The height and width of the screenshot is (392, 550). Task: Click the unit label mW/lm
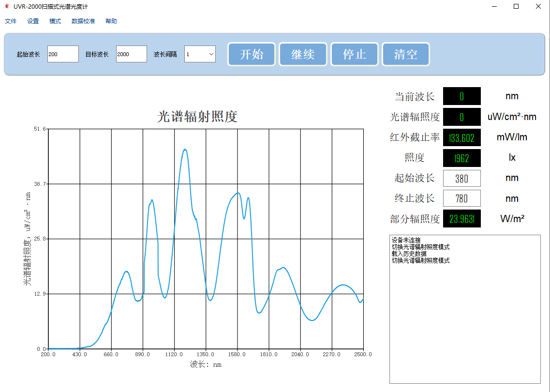[512, 137]
